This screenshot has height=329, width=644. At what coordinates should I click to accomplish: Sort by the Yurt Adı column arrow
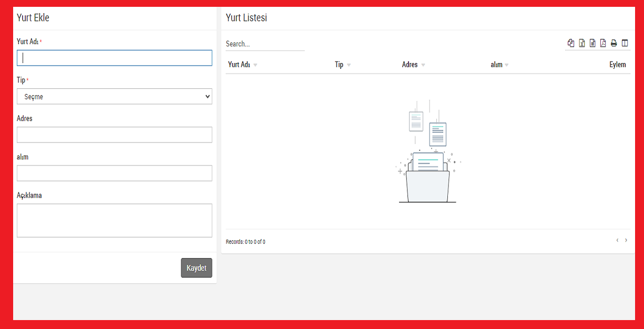[x=255, y=65]
